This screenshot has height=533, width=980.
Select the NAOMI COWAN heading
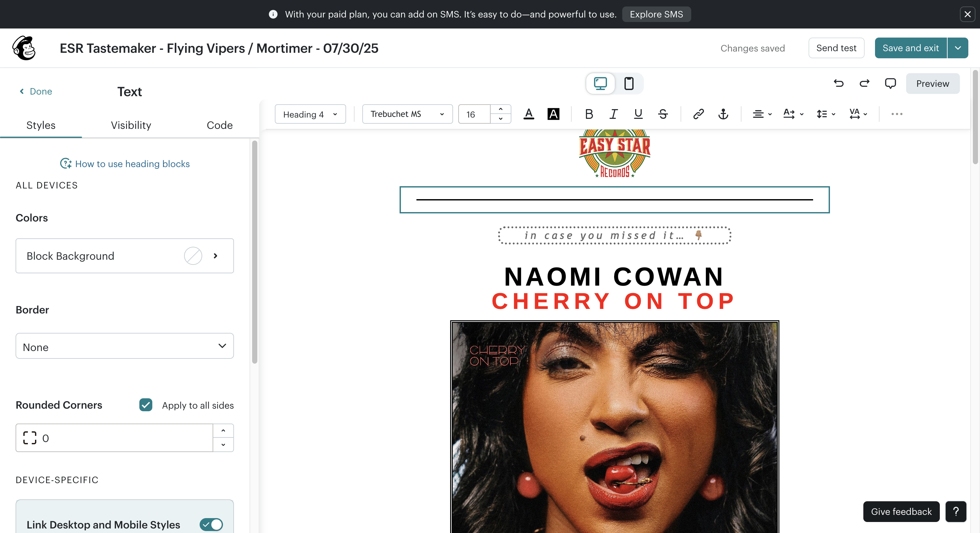coord(614,277)
